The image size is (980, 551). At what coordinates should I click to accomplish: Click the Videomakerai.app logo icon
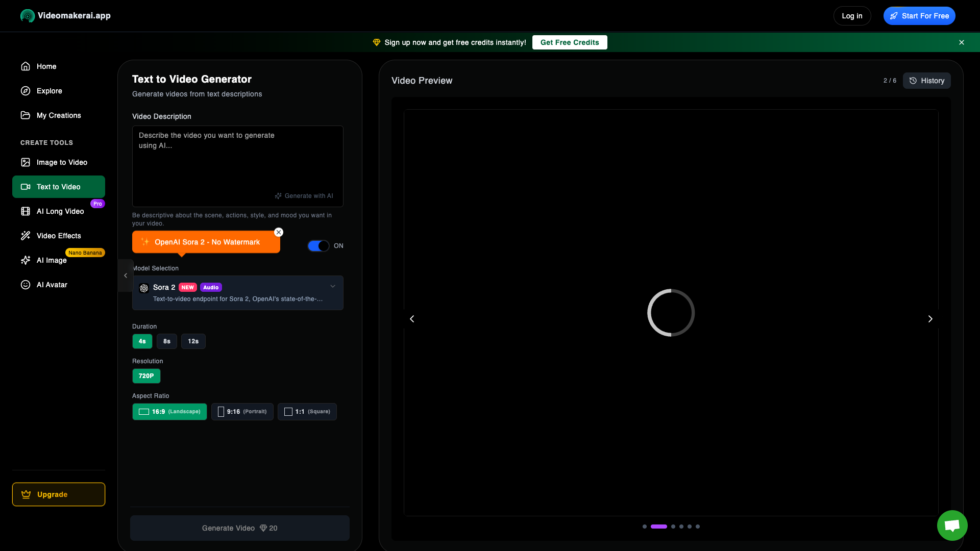(28, 16)
